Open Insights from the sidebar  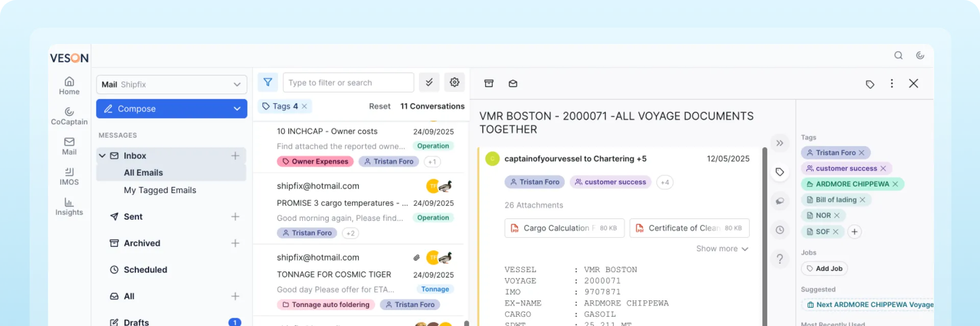(x=69, y=206)
